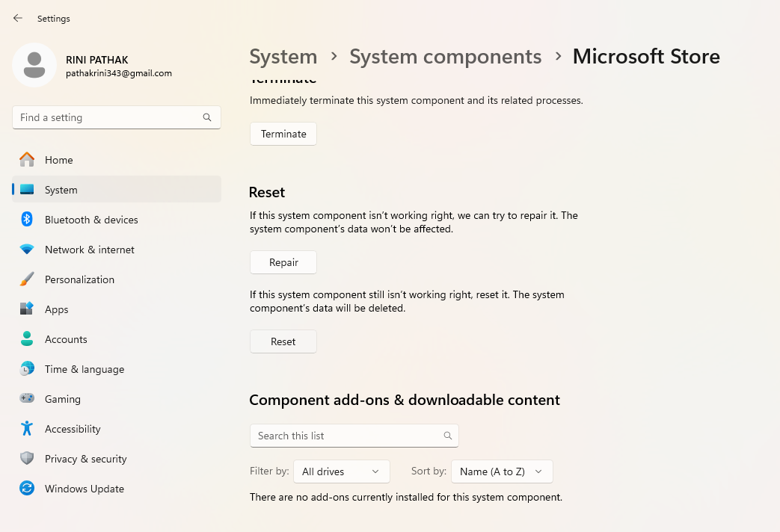The image size is (780, 532).
Task: Expand the Filter by All drives dropdown
Action: click(x=342, y=471)
